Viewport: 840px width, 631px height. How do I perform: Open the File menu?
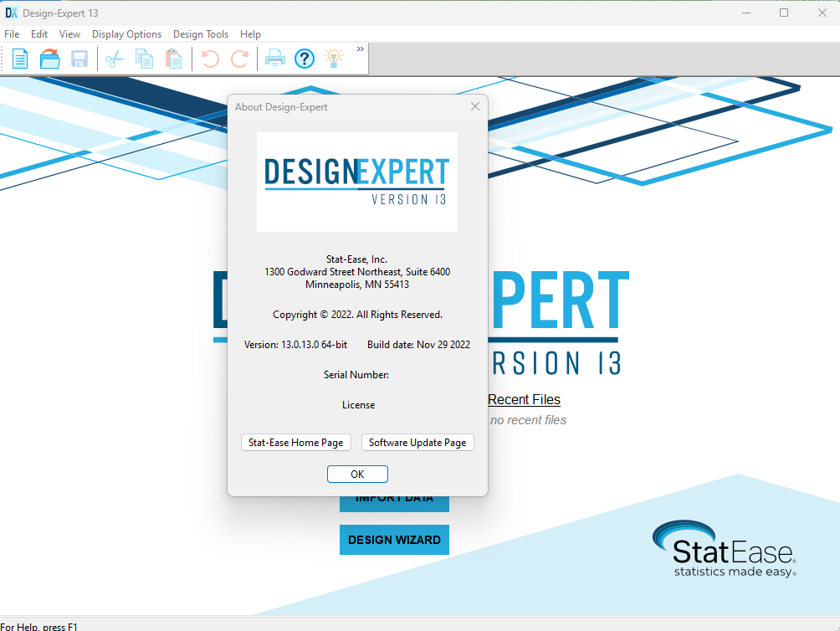(12, 34)
